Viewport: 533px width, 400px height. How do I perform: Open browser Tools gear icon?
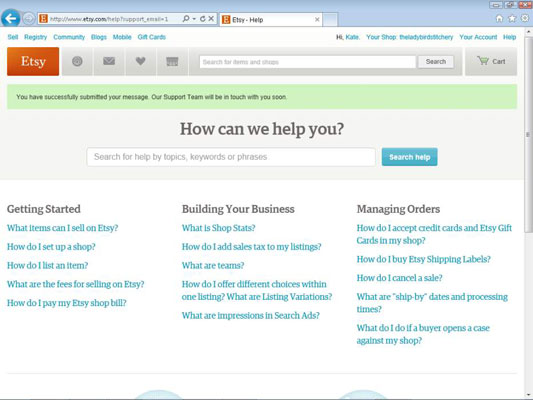pos(525,18)
